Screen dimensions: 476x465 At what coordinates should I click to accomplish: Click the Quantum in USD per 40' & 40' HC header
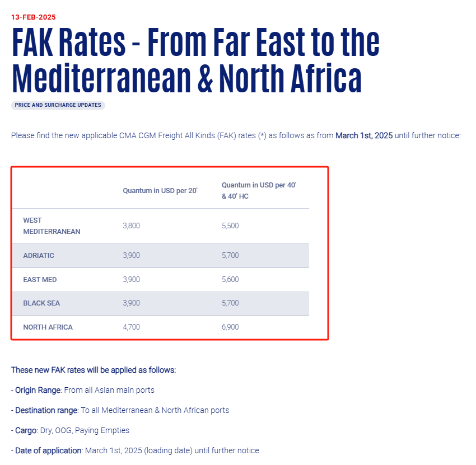point(259,190)
